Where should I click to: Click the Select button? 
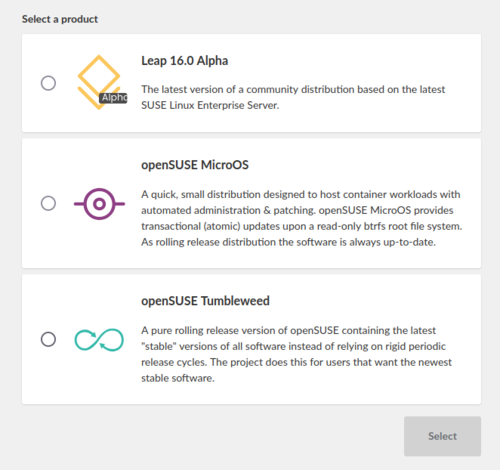point(442,436)
